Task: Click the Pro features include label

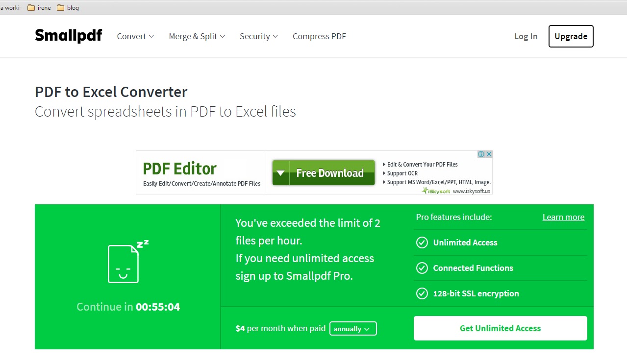Action: tap(454, 217)
